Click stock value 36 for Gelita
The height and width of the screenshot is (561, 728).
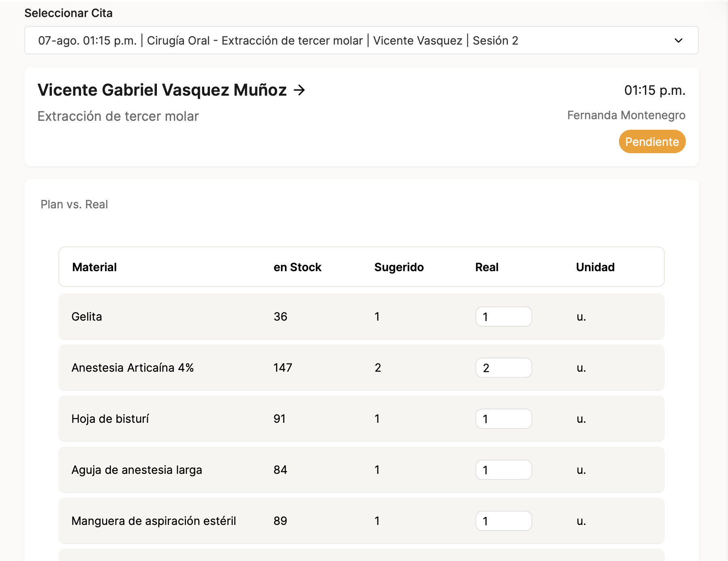[x=280, y=317]
